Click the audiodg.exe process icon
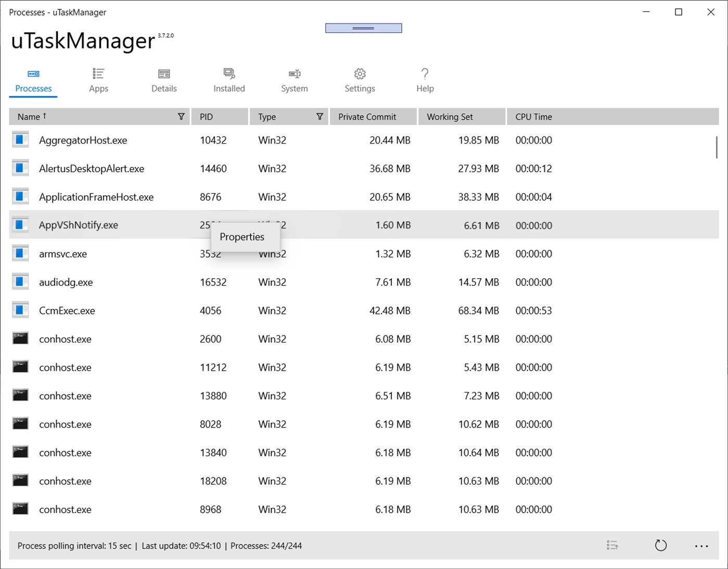The height and width of the screenshot is (569, 728). tap(20, 282)
